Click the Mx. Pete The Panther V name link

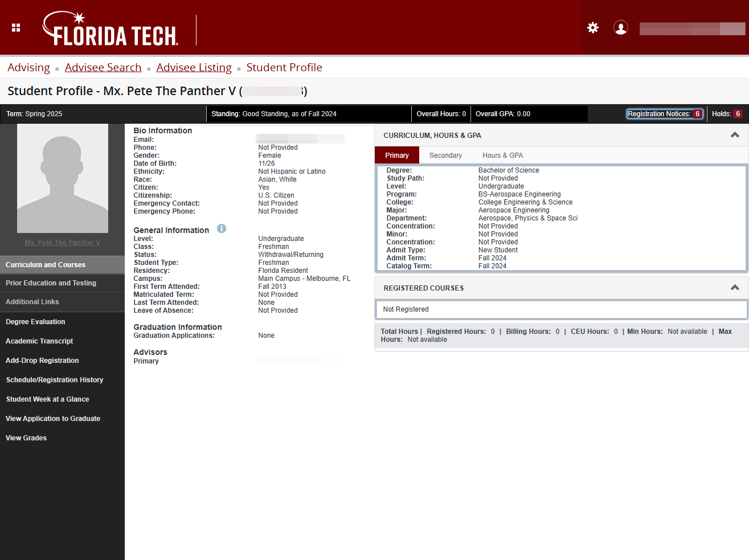point(63,243)
